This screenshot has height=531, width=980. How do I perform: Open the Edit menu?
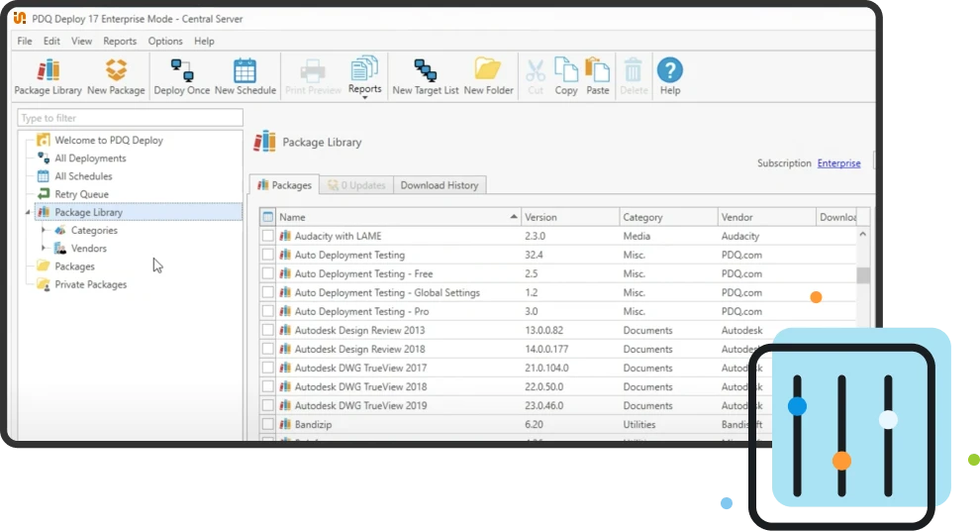point(51,41)
